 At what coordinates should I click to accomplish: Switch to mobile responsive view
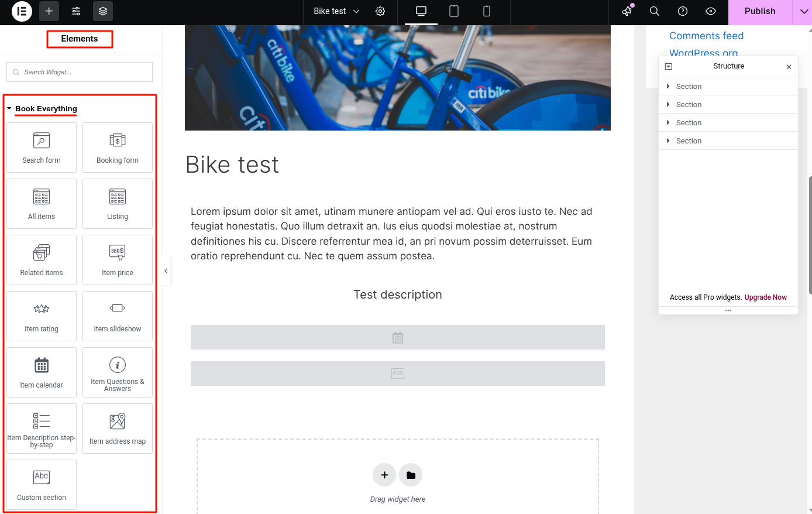point(487,11)
